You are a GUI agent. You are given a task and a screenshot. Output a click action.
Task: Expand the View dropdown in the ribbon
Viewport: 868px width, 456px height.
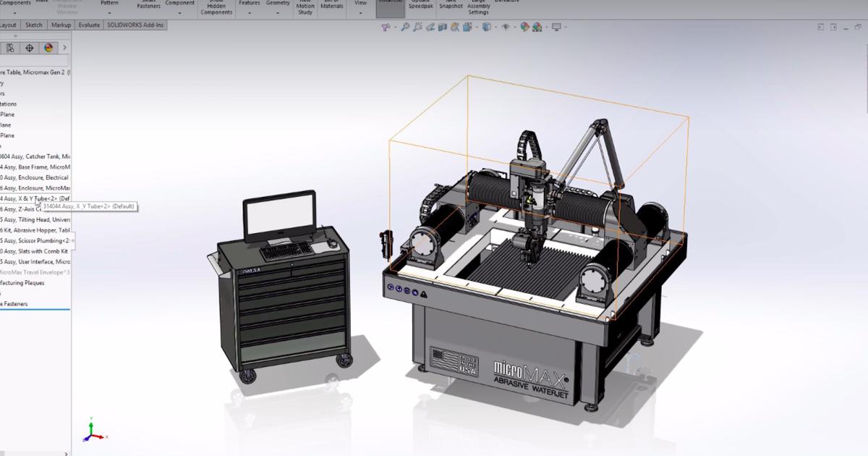(x=361, y=12)
